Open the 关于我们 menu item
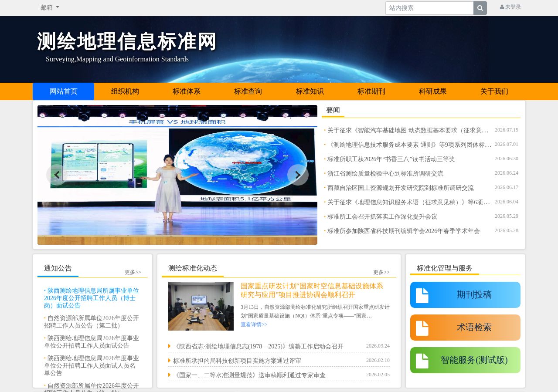 pos(494,91)
